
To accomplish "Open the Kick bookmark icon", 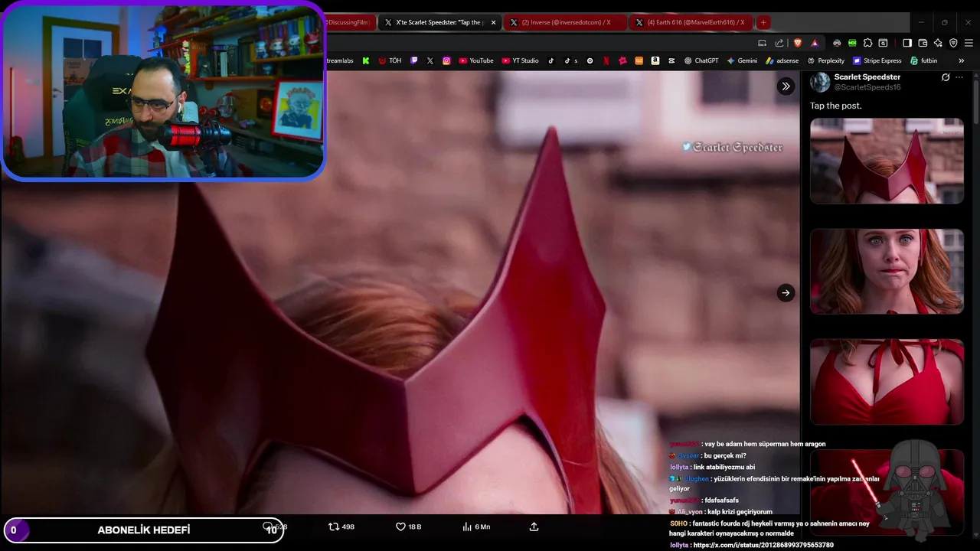I will pos(366,60).
